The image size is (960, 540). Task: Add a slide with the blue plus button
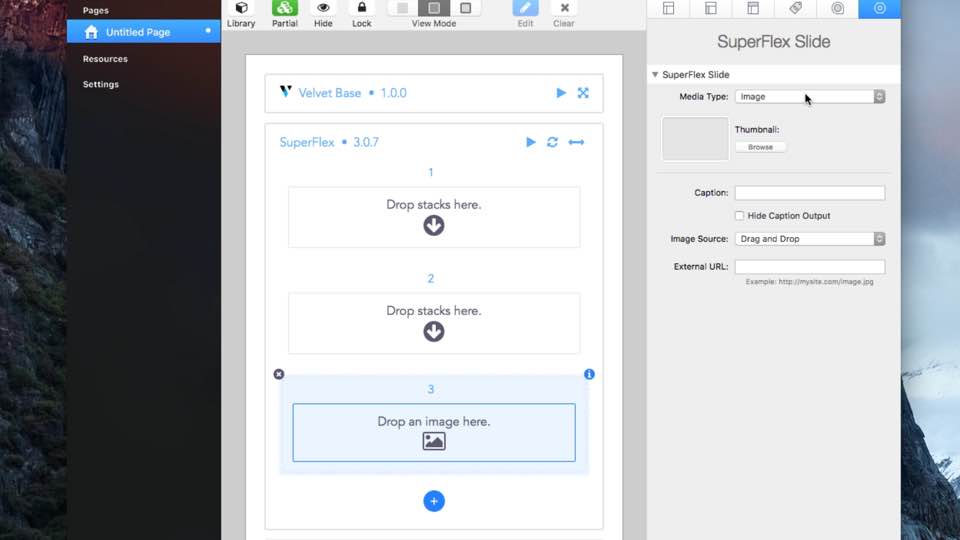click(433, 501)
